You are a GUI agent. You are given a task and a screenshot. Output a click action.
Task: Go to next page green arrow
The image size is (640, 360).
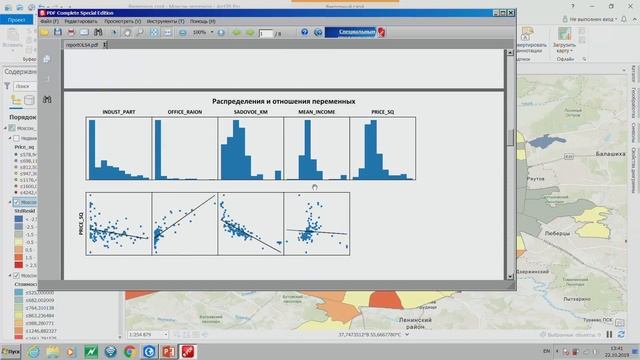[250, 32]
